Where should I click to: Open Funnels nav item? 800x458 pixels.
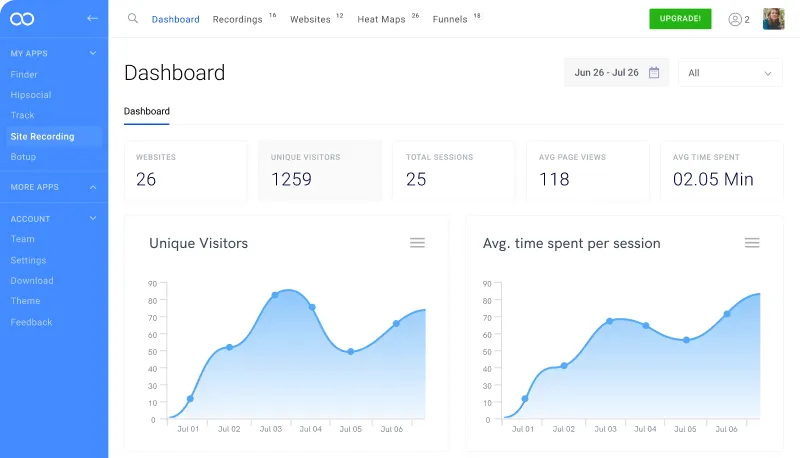[450, 19]
